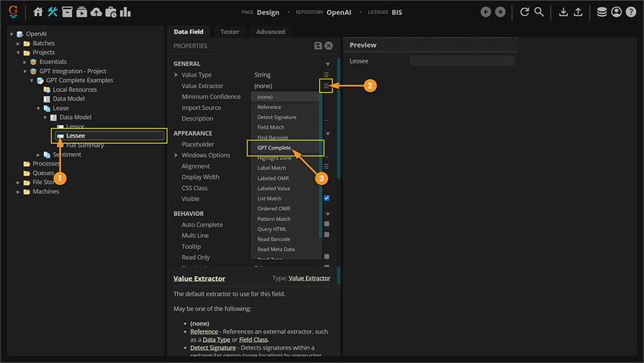The image size is (644, 363).
Task: Click the Design tools wrench icon
Action: tap(52, 12)
